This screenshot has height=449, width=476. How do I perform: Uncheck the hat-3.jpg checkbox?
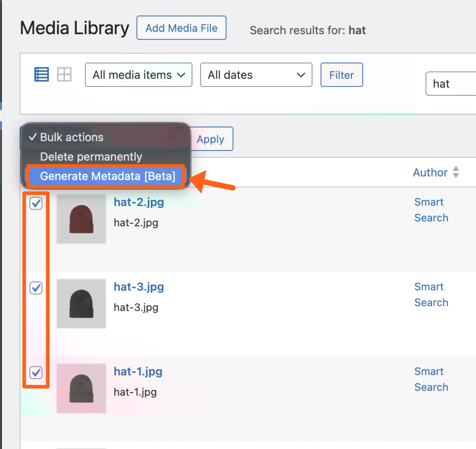tap(36, 288)
